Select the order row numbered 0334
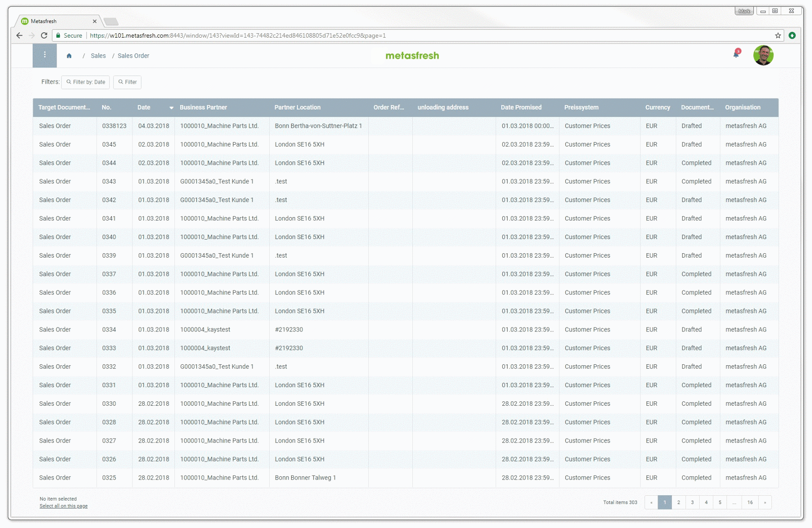This screenshot has height=528, width=812. click(x=406, y=330)
